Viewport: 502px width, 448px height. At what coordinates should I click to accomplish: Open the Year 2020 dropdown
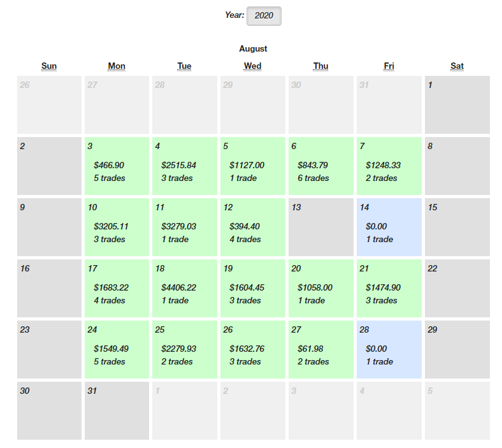pyautogui.click(x=264, y=16)
